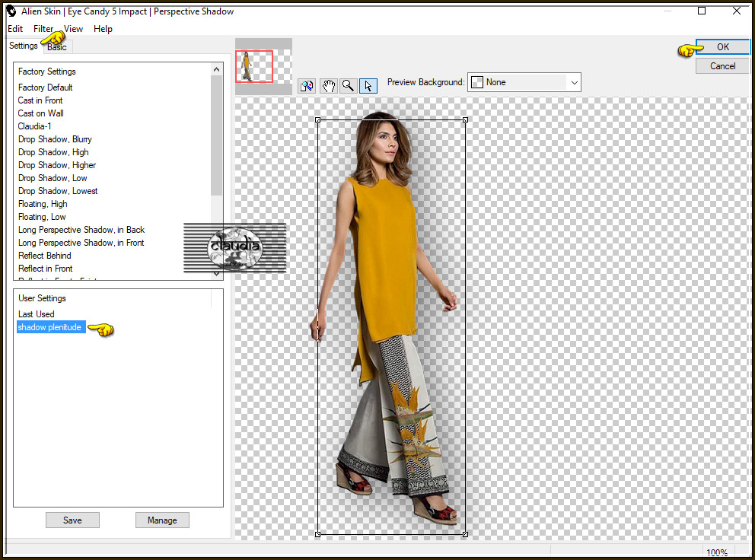
Task: Click the User Settings list header
Action: (42, 298)
